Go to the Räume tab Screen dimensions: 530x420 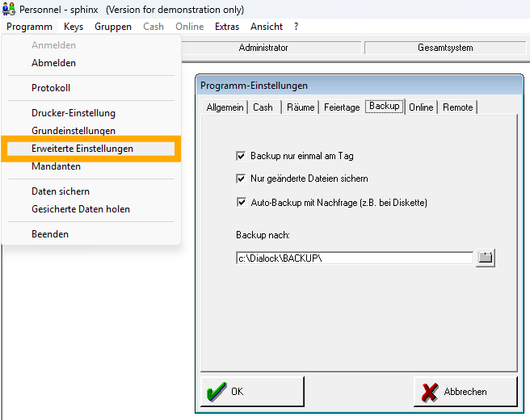tap(301, 107)
